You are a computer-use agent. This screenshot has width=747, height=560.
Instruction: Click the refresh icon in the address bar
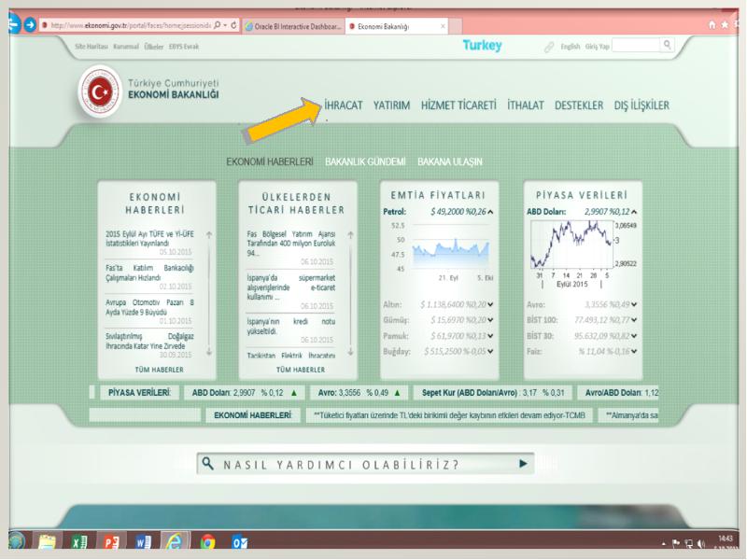(234, 25)
